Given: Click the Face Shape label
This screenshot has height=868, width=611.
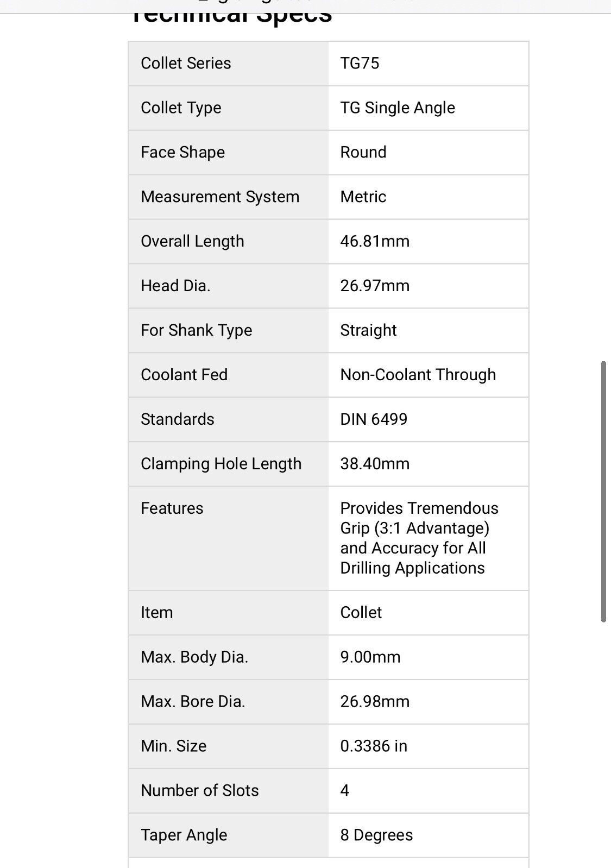Looking at the screenshot, I should point(182,153).
